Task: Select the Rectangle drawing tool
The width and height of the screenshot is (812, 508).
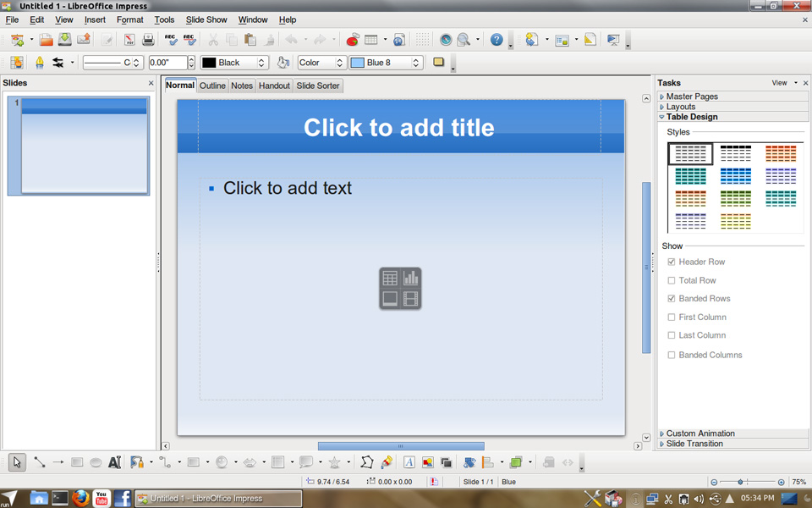Action: tap(77, 462)
